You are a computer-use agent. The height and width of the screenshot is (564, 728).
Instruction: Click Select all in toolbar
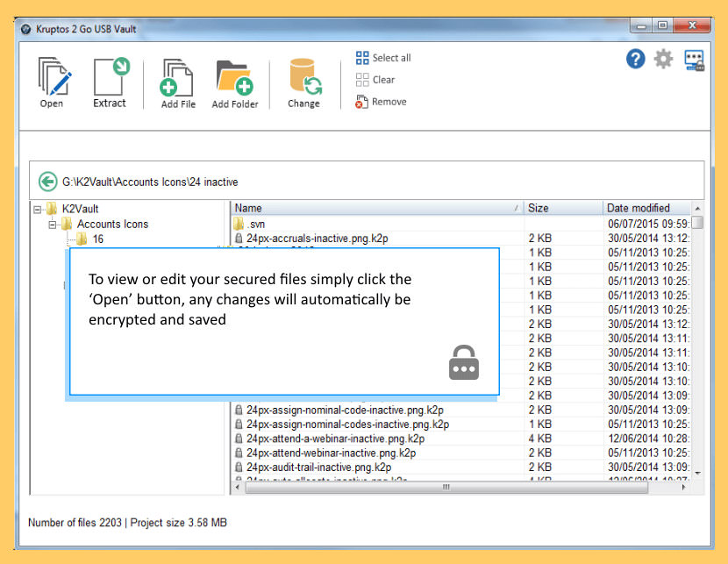click(383, 58)
